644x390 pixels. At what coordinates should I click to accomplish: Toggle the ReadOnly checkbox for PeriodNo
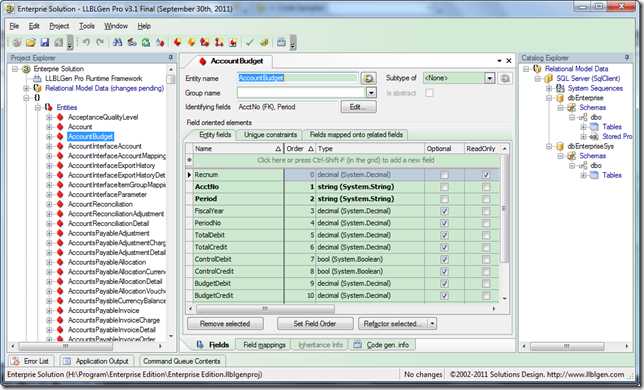coord(486,223)
